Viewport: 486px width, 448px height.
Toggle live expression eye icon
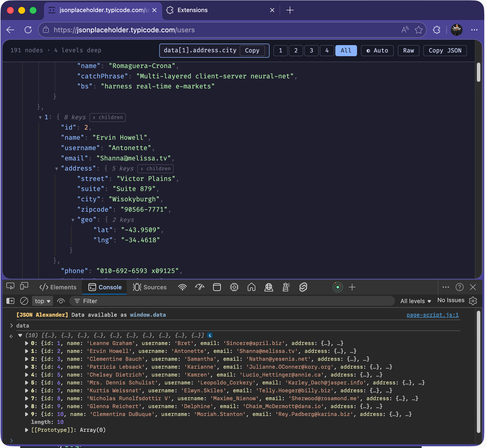pyautogui.click(x=61, y=301)
